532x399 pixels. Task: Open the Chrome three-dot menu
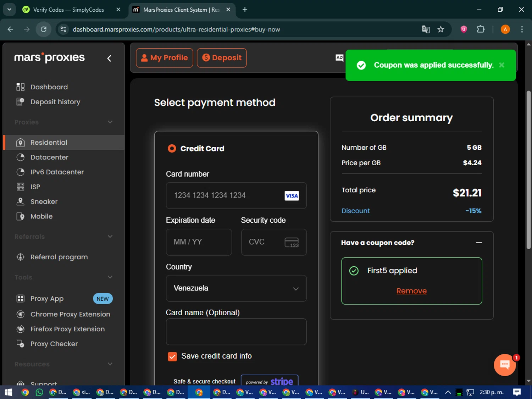coord(522,29)
